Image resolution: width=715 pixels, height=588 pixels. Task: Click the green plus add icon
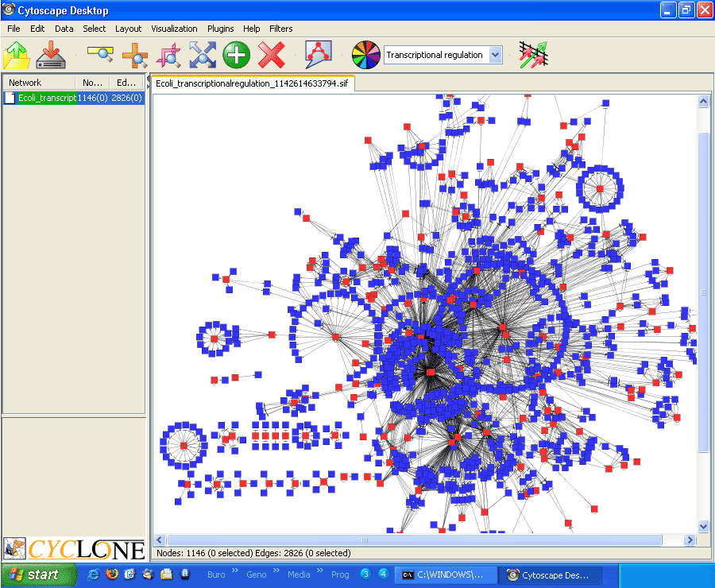(x=236, y=55)
